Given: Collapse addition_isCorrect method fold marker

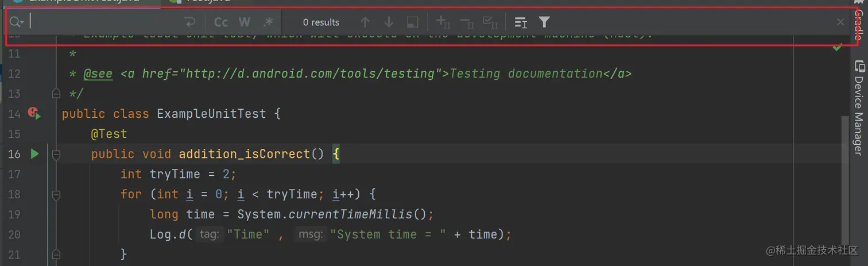Looking at the screenshot, I should [x=56, y=154].
